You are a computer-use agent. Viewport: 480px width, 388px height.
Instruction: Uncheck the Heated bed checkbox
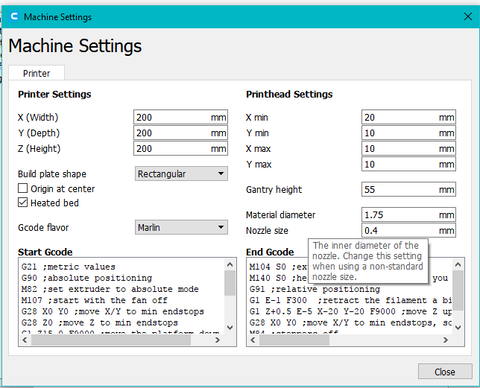pos(23,202)
